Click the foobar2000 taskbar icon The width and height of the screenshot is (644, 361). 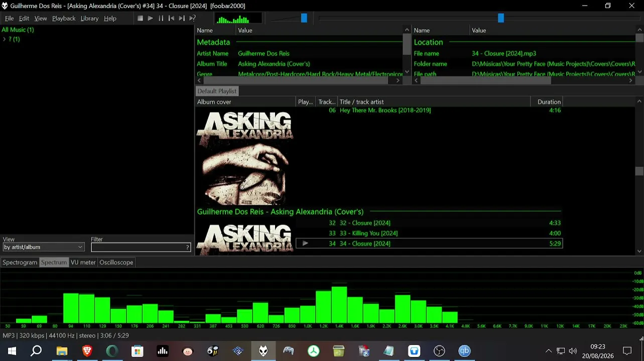tap(264, 351)
